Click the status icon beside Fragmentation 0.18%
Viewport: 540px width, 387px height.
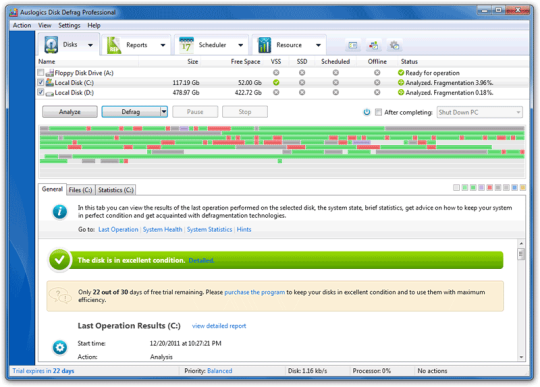[401, 92]
